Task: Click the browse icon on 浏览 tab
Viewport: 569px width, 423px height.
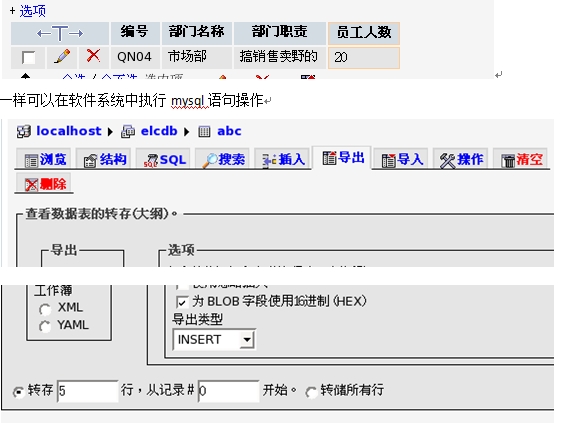Action: tap(31, 160)
